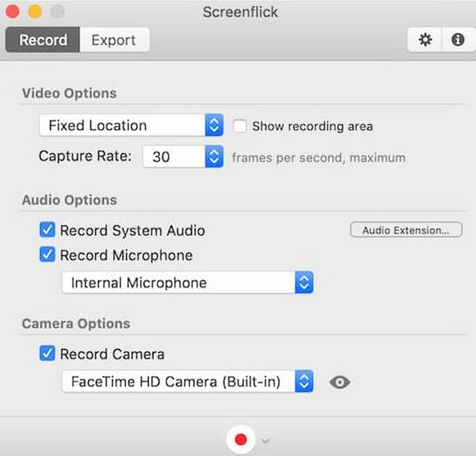Disable the Record Camera checkbox
476x456 pixels.
point(47,354)
